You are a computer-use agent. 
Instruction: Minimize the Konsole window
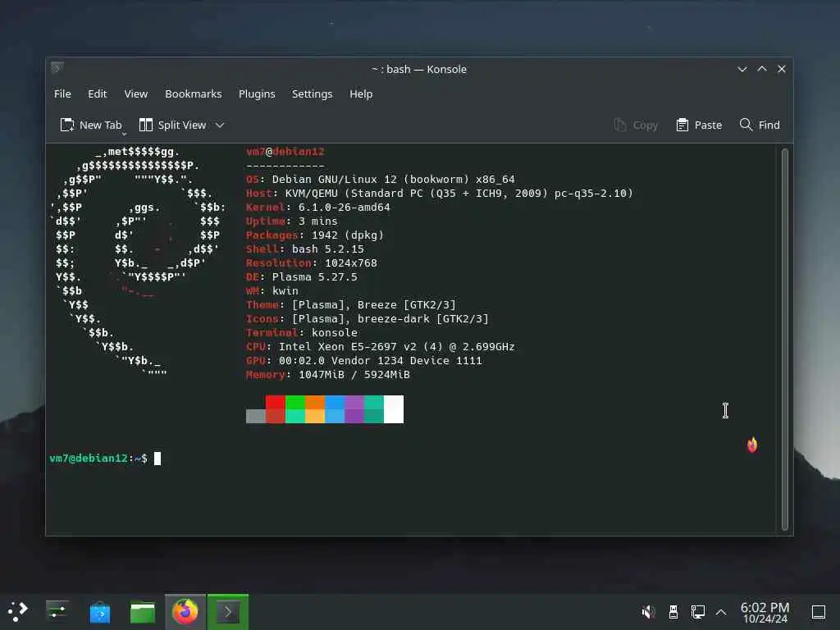click(x=742, y=69)
